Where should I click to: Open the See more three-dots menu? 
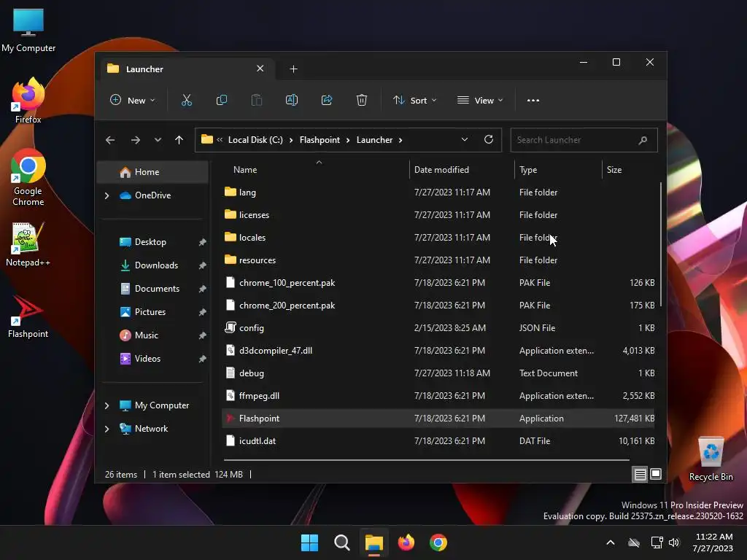point(533,101)
